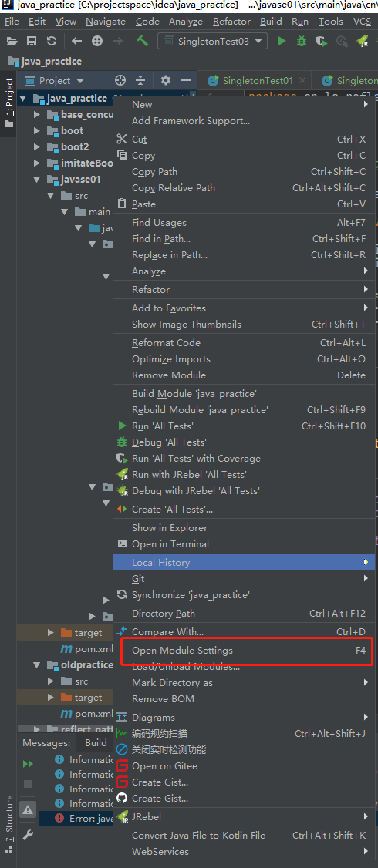Click the Synchronize refresh toolbar icon
The width and height of the screenshot is (378, 868).
(x=52, y=41)
